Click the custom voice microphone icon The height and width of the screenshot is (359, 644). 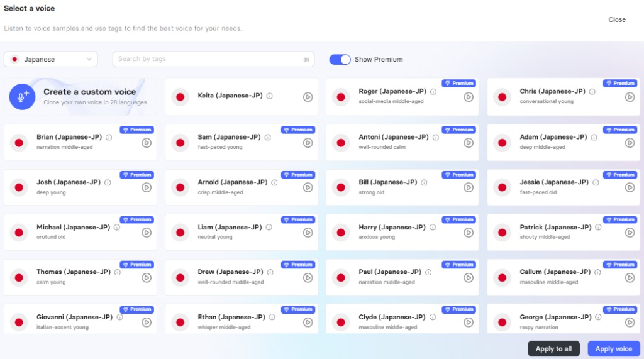pos(22,97)
